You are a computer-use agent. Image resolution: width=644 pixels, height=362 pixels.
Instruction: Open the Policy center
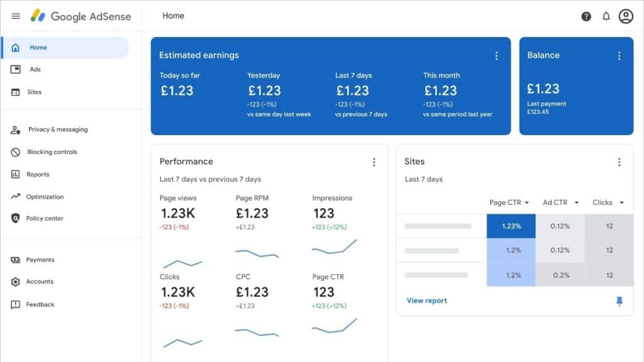(x=47, y=218)
